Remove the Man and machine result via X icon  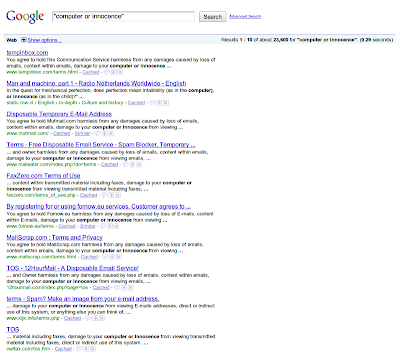click(166, 103)
